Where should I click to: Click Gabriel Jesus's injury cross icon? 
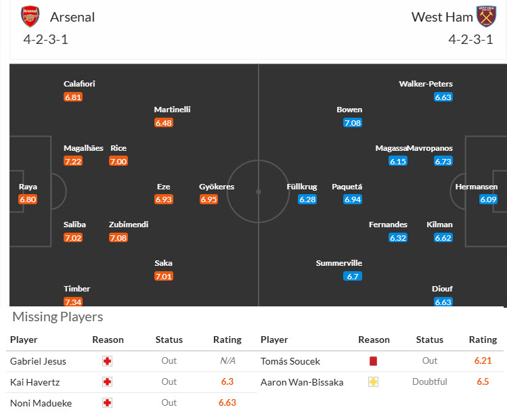click(x=107, y=361)
